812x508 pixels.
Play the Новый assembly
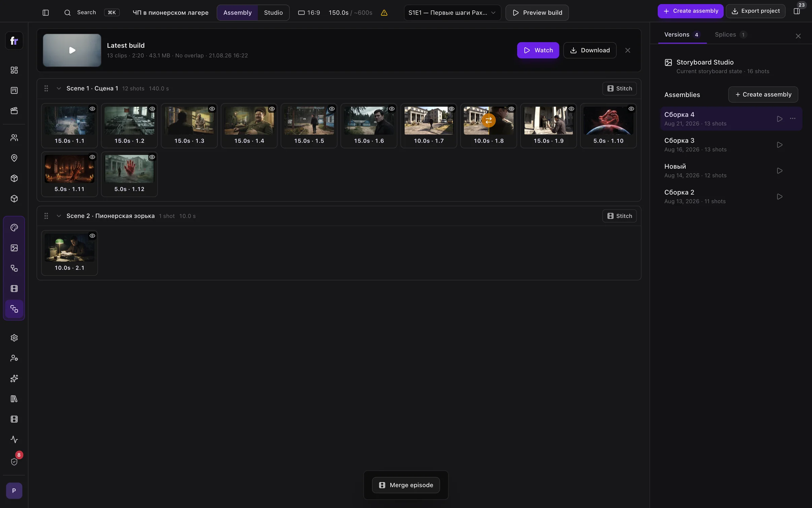pyautogui.click(x=780, y=171)
